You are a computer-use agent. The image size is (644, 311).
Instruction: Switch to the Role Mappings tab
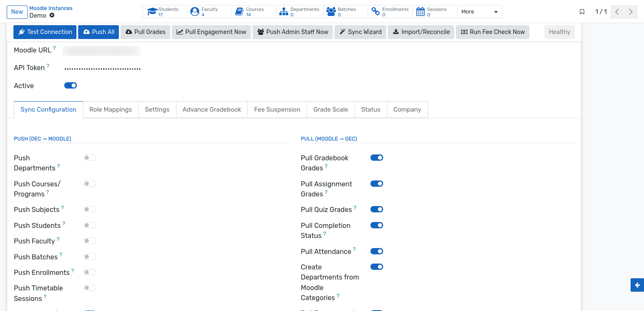(110, 110)
